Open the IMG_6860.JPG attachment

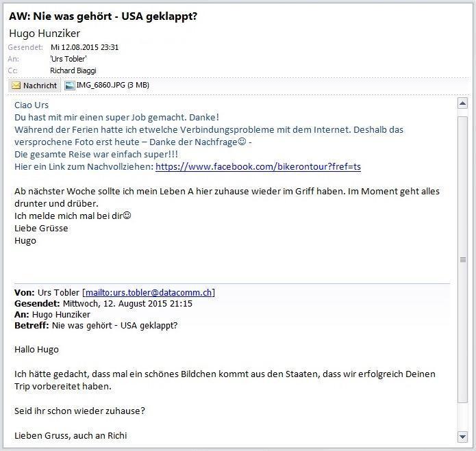click(107, 86)
